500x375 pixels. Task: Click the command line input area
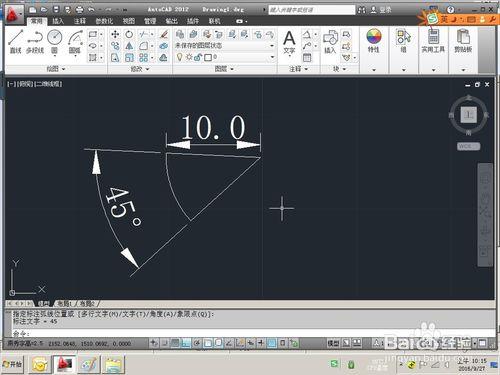point(253,333)
